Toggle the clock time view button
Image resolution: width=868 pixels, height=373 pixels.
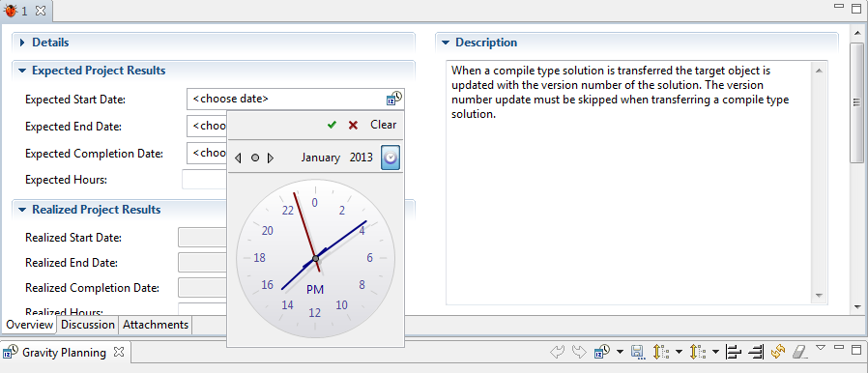391,158
